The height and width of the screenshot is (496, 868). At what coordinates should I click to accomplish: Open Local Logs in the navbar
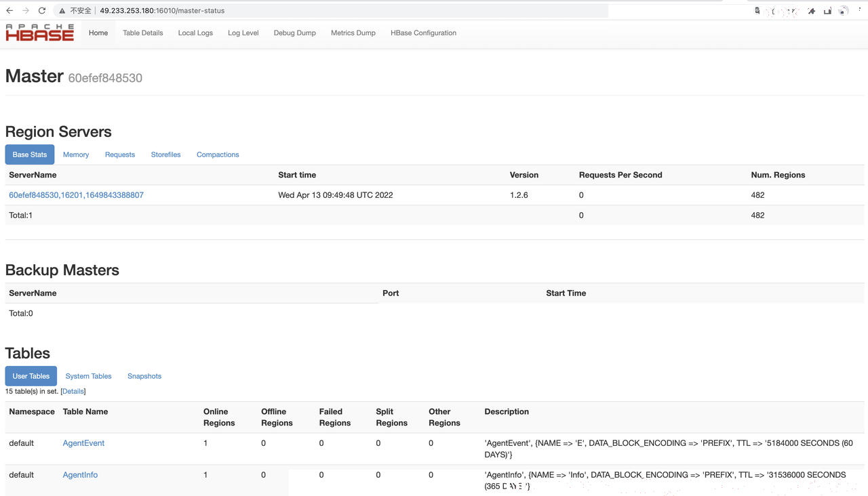pos(195,33)
